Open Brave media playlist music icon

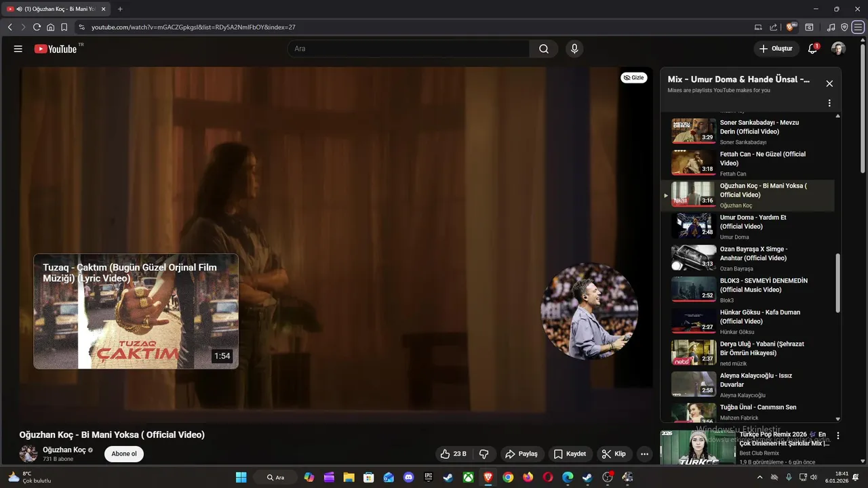click(831, 27)
